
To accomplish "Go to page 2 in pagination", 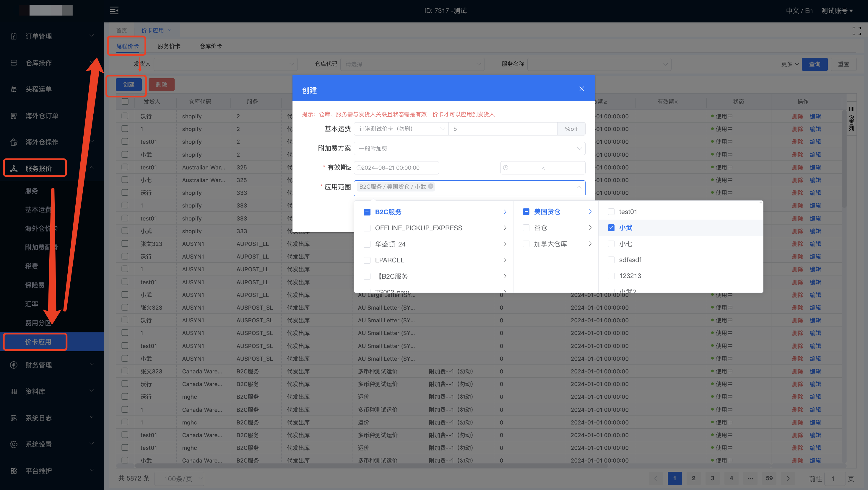I will pos(693,478).
